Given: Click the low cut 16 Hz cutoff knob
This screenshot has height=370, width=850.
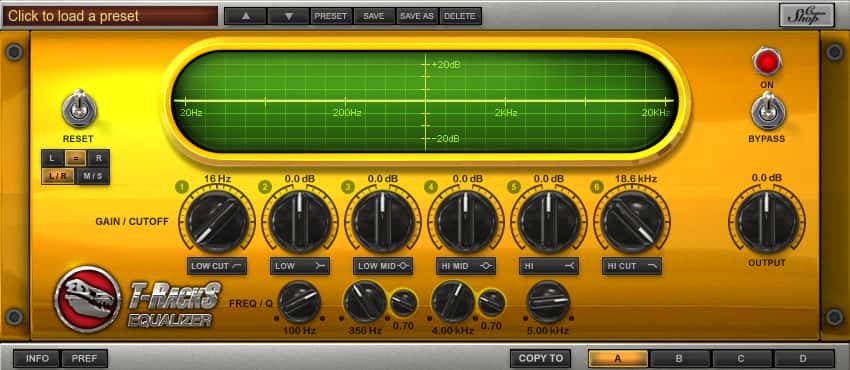Looking at the screenshot, I should coord(217,221).
